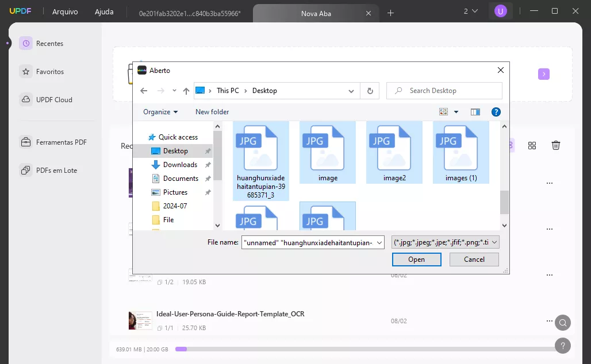Go forward in file dialog

pos(160,91)
